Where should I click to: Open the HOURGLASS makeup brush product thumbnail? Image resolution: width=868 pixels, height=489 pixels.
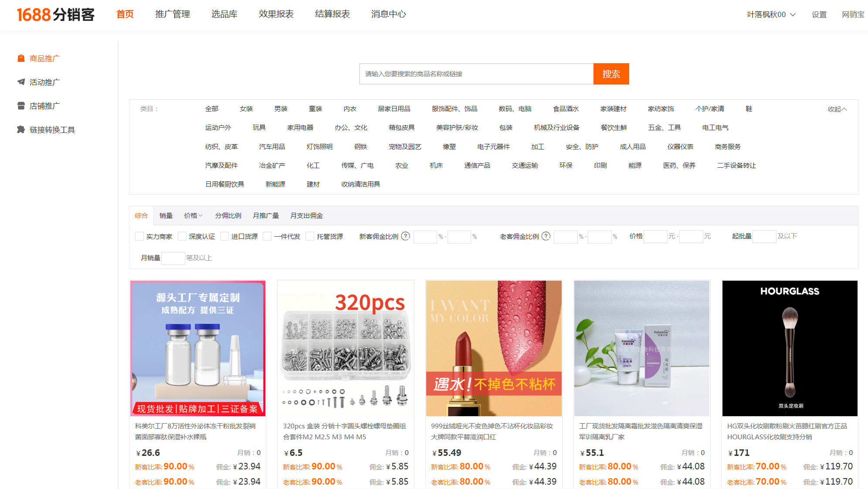[x=790, y=348]
